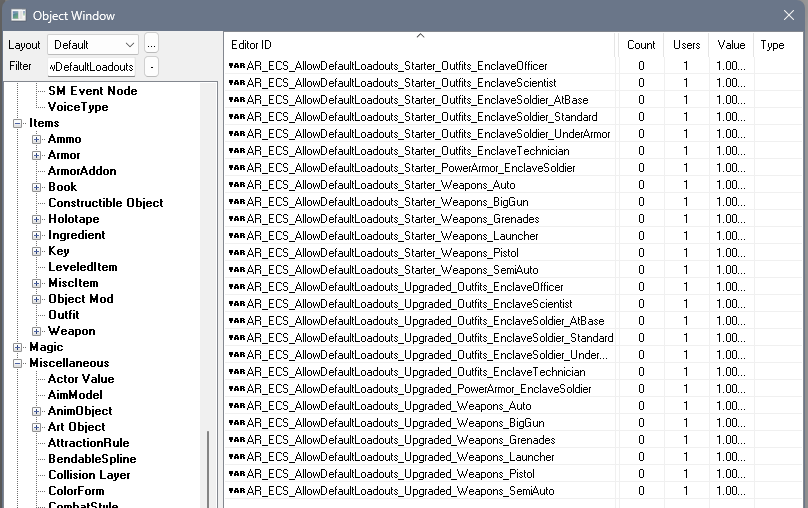Click the minus button beside Filter field
This screenshot has width=808, height=508.
coord(151,67)
